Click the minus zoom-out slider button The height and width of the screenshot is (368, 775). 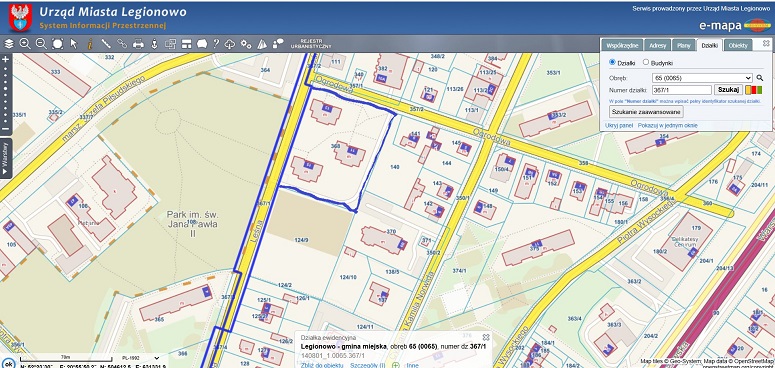pos(5,129)
